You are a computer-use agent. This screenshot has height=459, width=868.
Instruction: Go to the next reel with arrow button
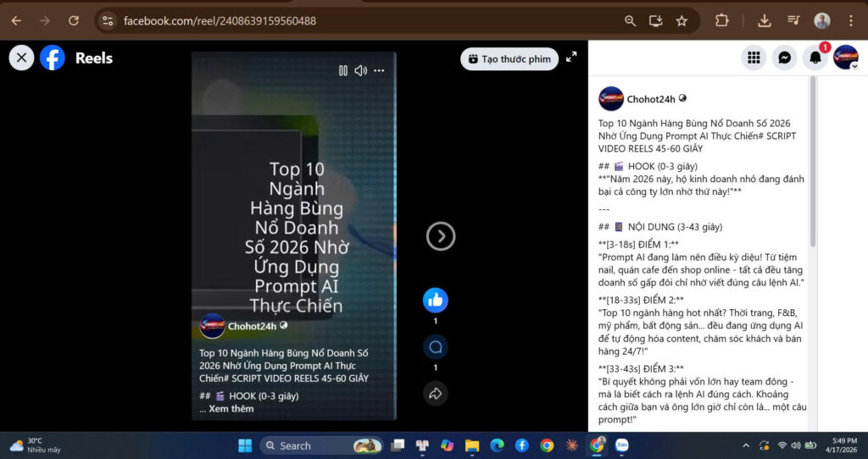(x=441, y=236)
